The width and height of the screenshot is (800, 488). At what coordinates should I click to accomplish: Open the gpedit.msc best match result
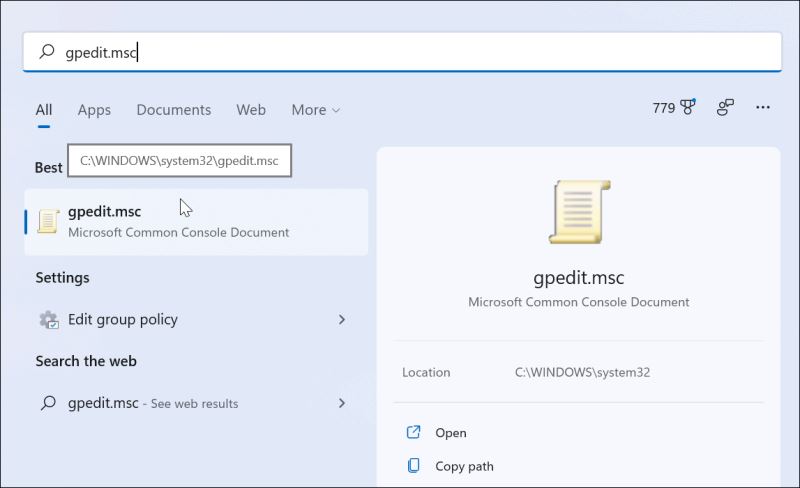[196, 222]
